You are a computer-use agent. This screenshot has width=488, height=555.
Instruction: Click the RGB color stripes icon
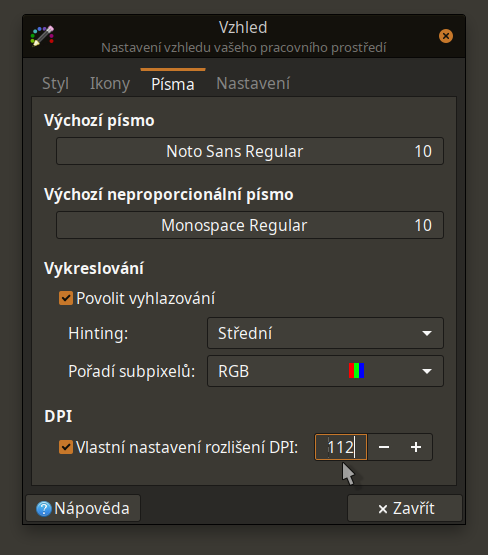pyautogui.click(x=356, y=371)
